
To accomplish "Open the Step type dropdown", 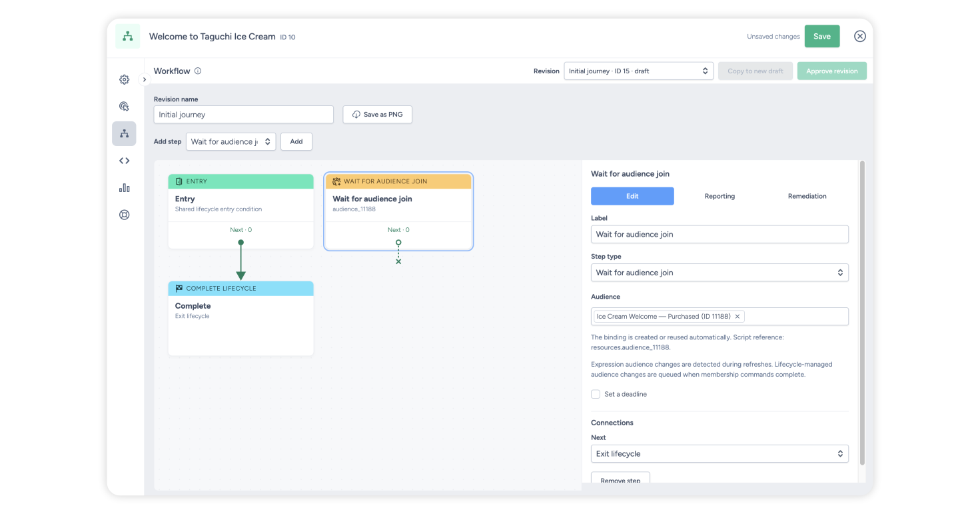I will [720, 273].
